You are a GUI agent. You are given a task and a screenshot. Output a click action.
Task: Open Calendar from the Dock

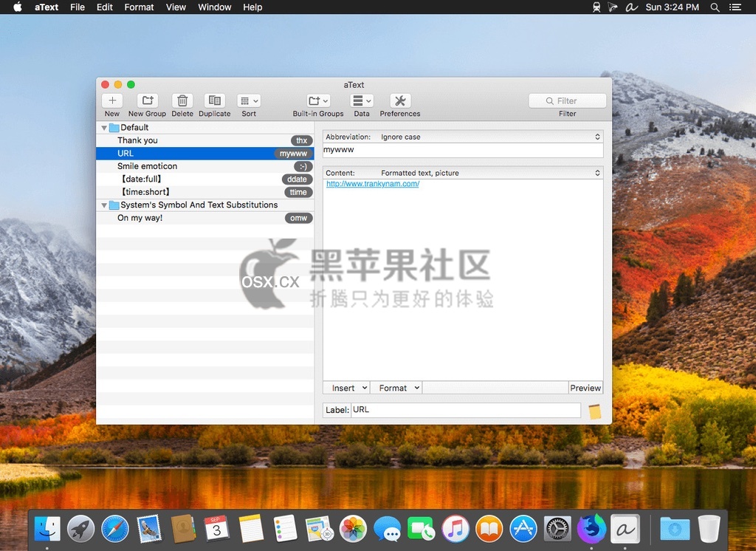pos(217,529)
